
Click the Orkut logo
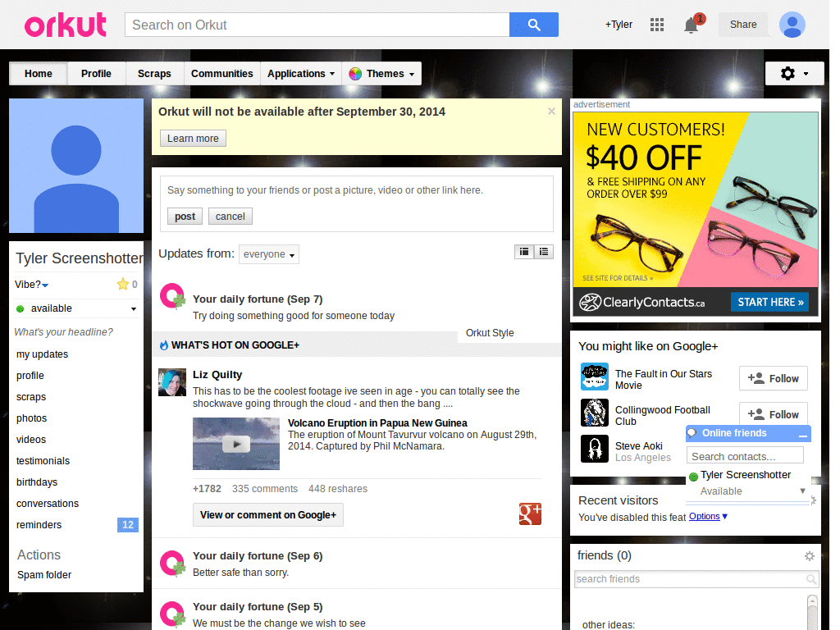(x=66, y=25)
